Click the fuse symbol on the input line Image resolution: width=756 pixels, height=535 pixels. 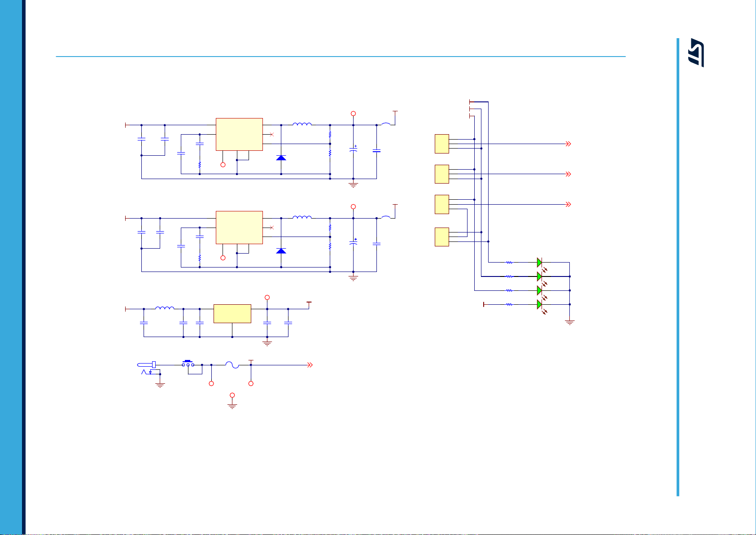pyautogui.click(x=232, y=365)
